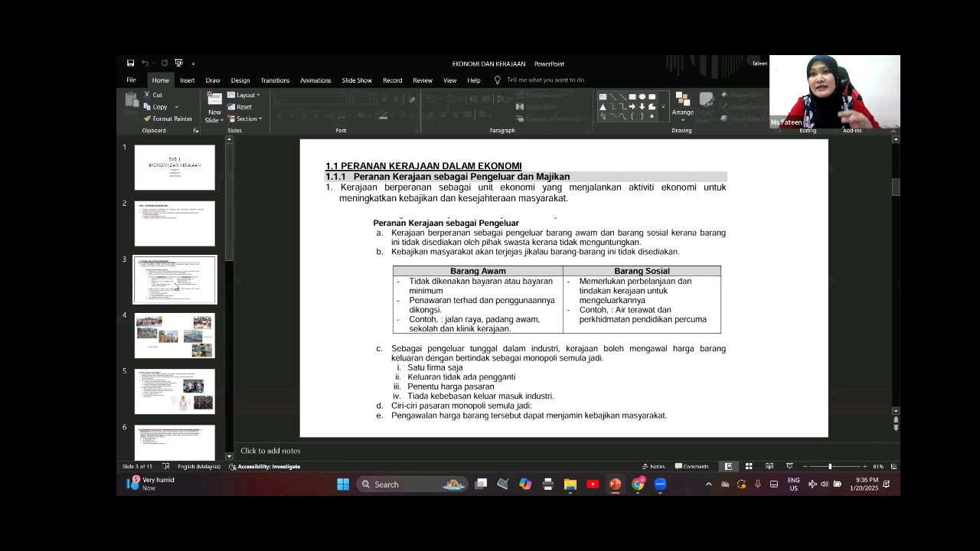Open Google Chrome from the taskbar
The width and height of the screenshot is (980, 551).
pyautogui.click(x=638, y=484)
